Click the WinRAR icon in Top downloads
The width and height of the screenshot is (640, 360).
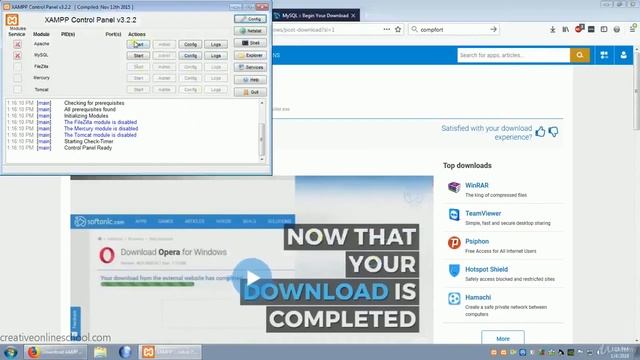point(454,187)
